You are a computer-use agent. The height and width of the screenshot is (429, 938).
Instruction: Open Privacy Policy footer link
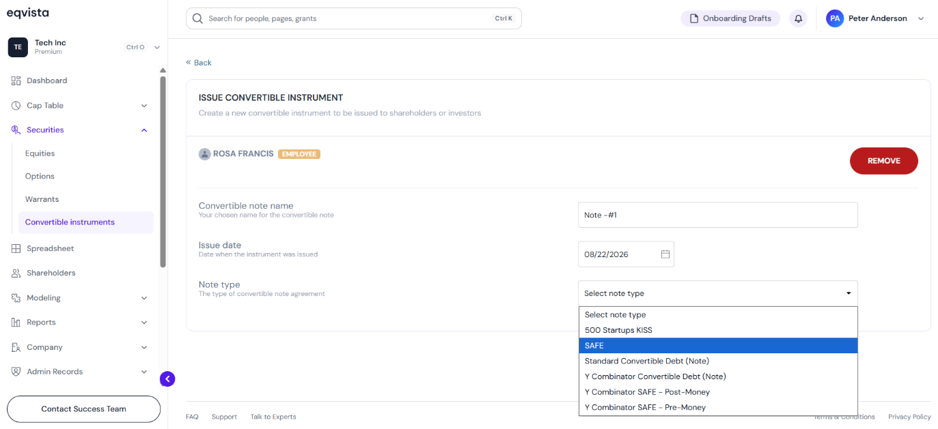[909, 417]
